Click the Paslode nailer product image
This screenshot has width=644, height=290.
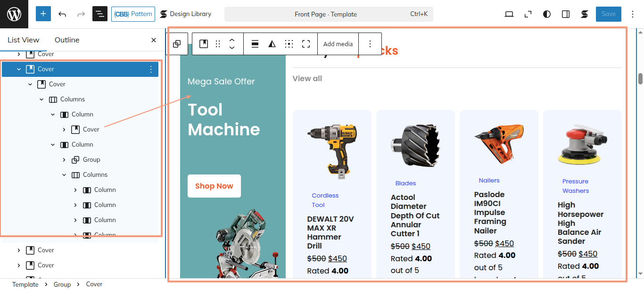click(x=499, y=144)
